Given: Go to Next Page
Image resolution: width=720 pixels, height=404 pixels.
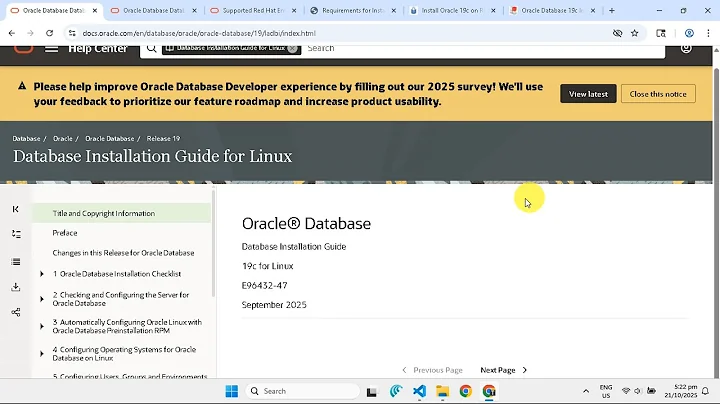Looking at the screenshot, I should (504, 370).
